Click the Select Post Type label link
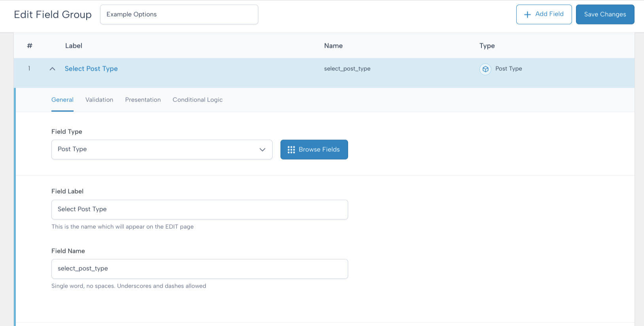 91,69
